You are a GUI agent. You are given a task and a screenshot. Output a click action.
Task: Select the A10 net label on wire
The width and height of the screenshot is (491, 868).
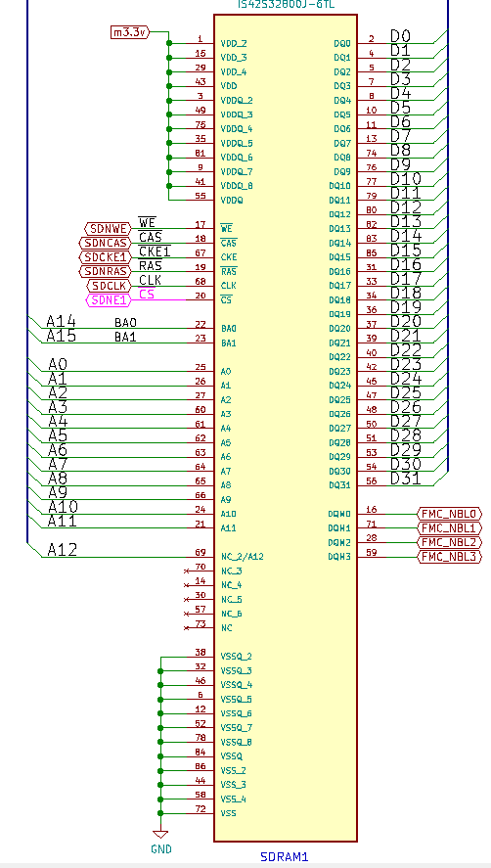pos(63,507)
